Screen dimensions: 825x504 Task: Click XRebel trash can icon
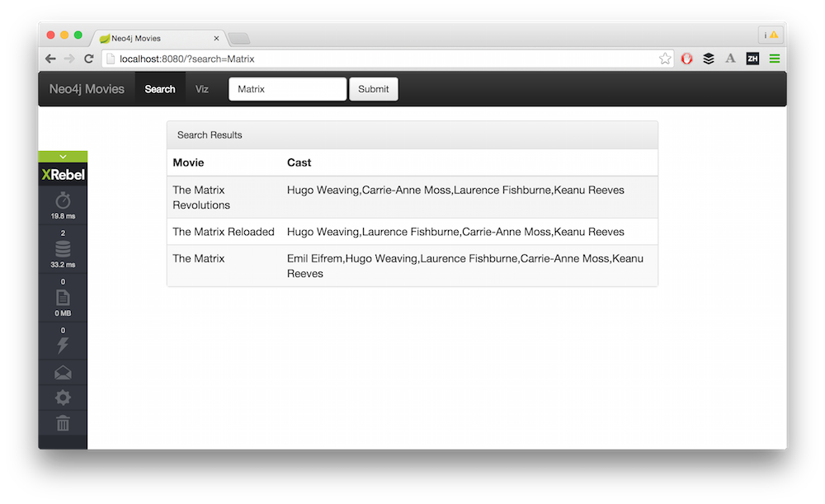pos(63,423)
